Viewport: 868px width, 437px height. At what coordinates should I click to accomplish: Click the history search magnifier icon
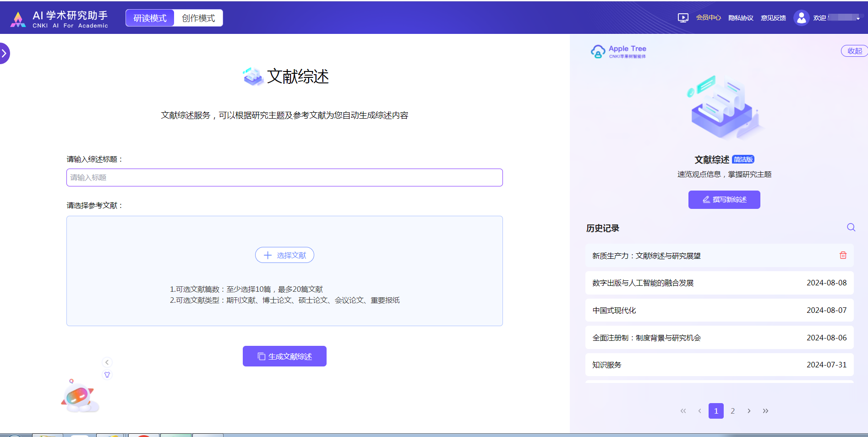pyautogui.click(x=851, y=227)
